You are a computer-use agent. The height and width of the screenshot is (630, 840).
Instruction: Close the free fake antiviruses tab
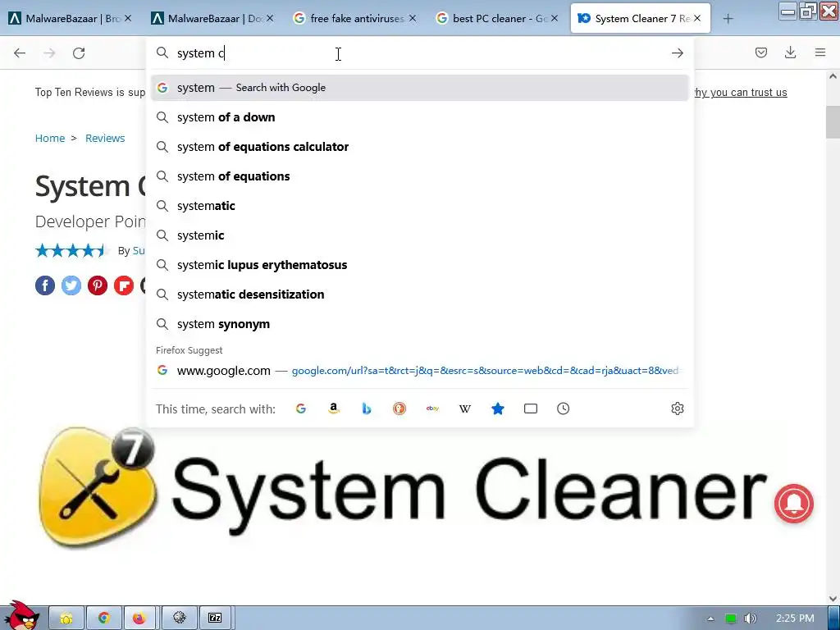413,18
